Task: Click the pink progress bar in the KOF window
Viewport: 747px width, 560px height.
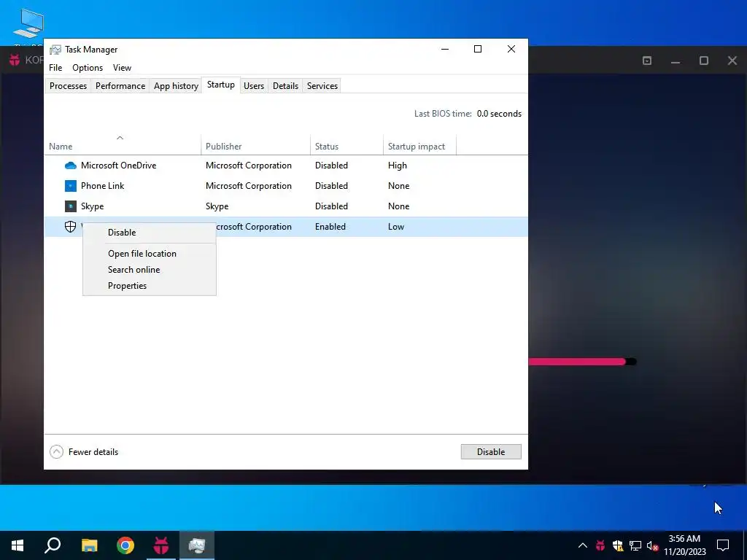Action: tap(582, 362)
